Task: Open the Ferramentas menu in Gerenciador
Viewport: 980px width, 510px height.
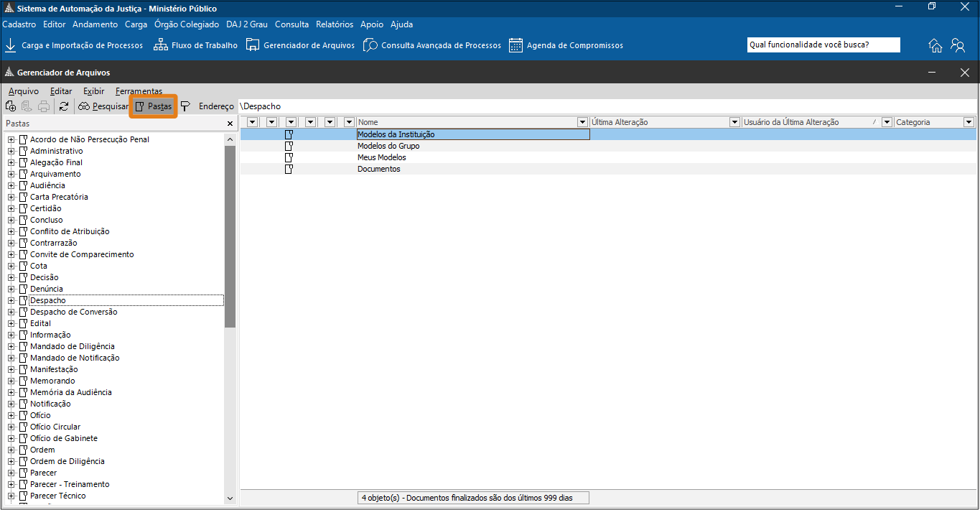Action: point(139,91)
